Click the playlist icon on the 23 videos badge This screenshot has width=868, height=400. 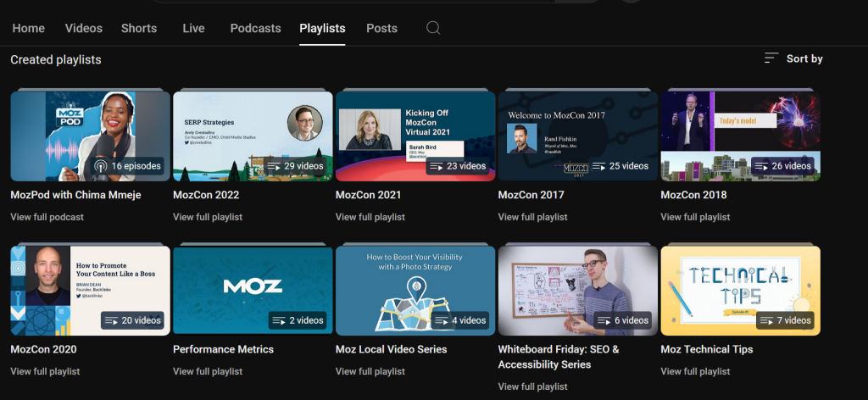(x=437, y=166)
